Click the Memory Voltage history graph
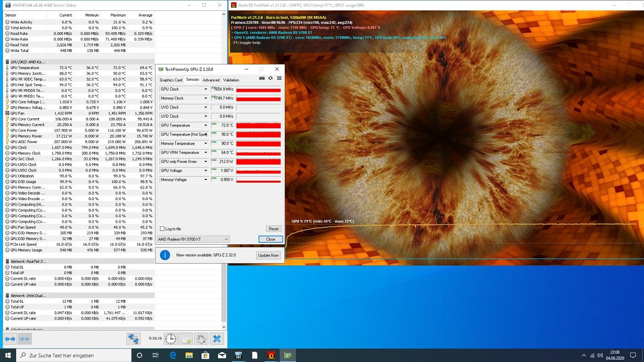The width and height of the screenshot is (644, 362). [258, 179]
